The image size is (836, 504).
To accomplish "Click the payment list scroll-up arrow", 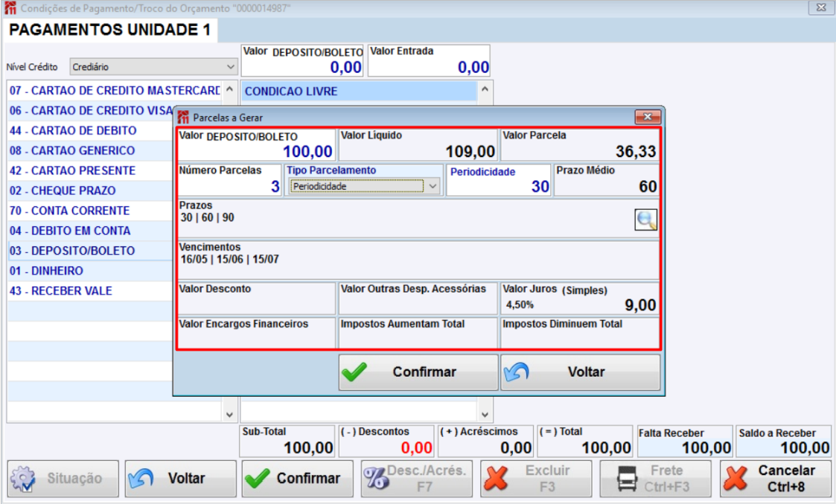I will pos(229,89).
